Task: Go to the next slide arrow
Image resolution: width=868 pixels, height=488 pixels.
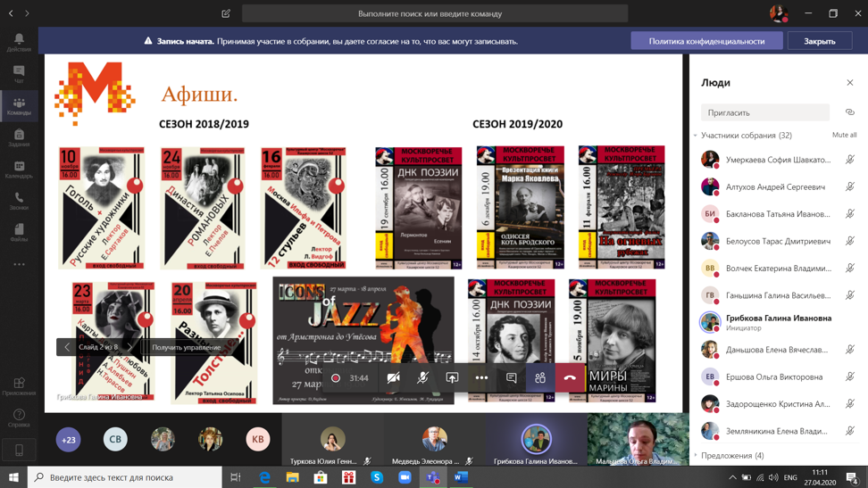Action: click(x=130, y=347)
